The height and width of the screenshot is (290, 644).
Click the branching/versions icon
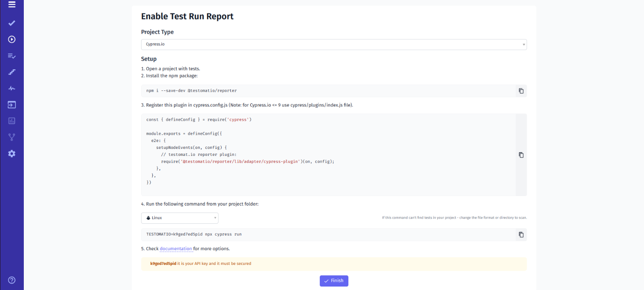12,137
